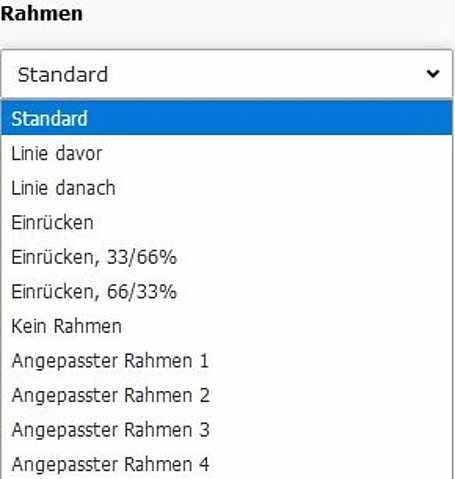Click the Rahmen field label

coord(42,14)
